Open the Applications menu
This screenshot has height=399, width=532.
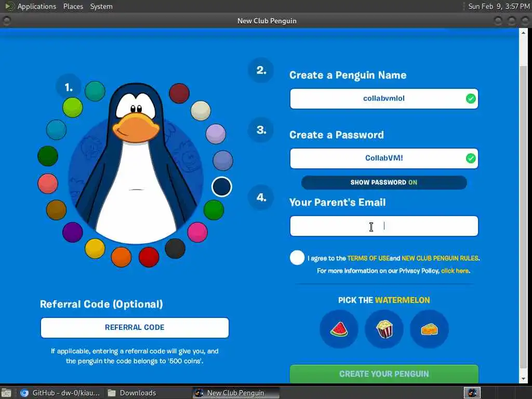coord(37,6)
